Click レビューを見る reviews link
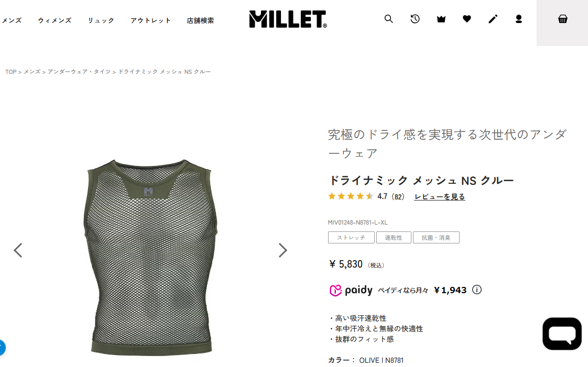 [x=440, y=197]
